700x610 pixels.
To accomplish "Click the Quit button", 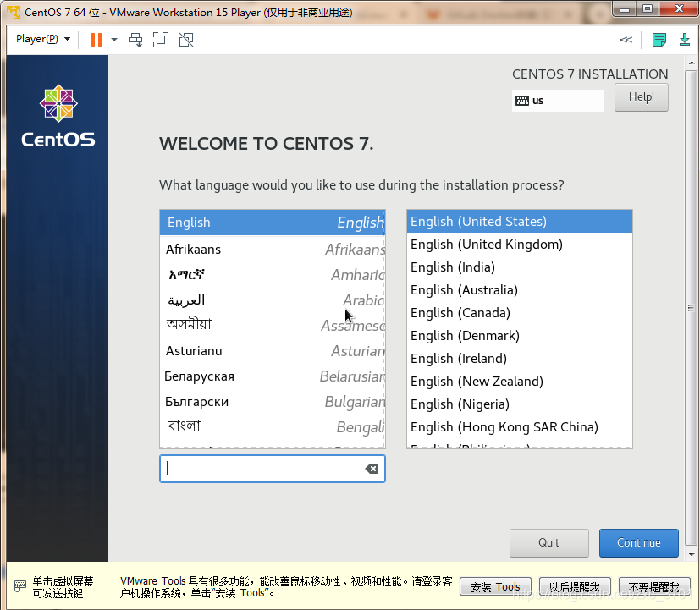I will pyautogui.click(x=548, y=542).
